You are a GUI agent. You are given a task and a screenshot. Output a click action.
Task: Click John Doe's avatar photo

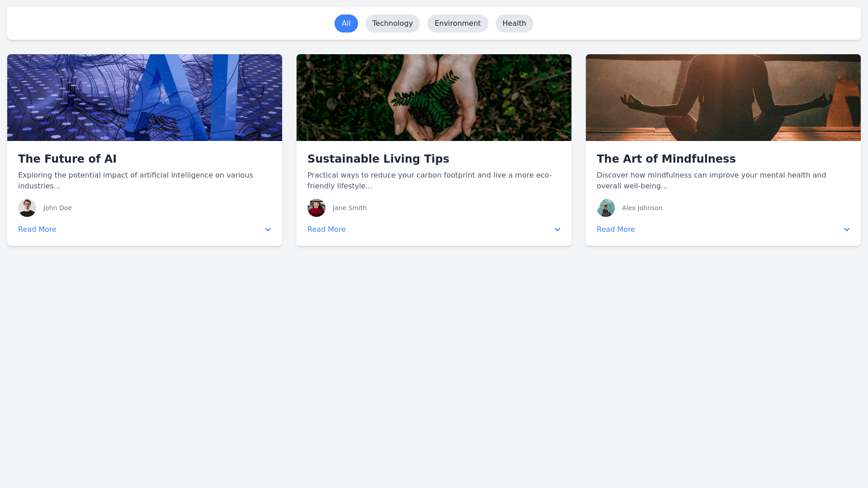click(x=27, y=208)
